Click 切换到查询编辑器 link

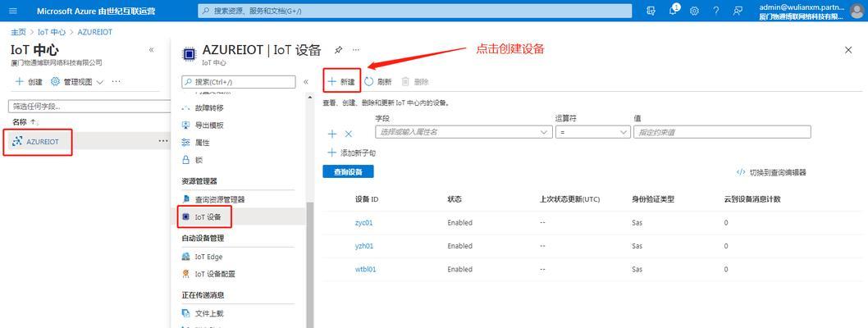771,172
